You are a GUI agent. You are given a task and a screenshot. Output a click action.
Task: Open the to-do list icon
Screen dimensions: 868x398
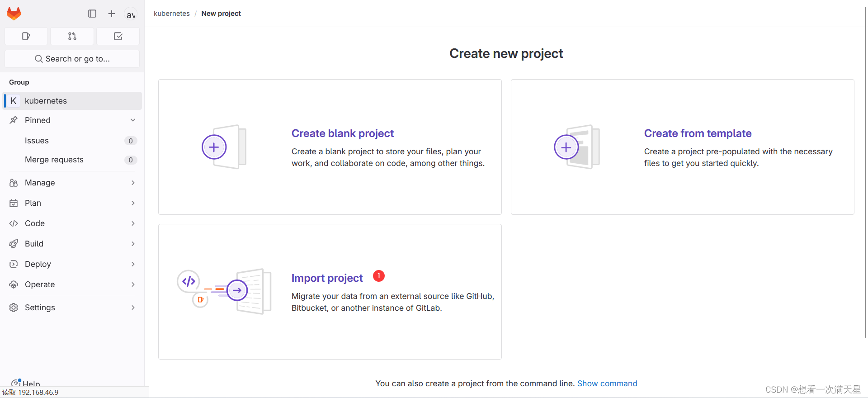(x=118, y=36)
